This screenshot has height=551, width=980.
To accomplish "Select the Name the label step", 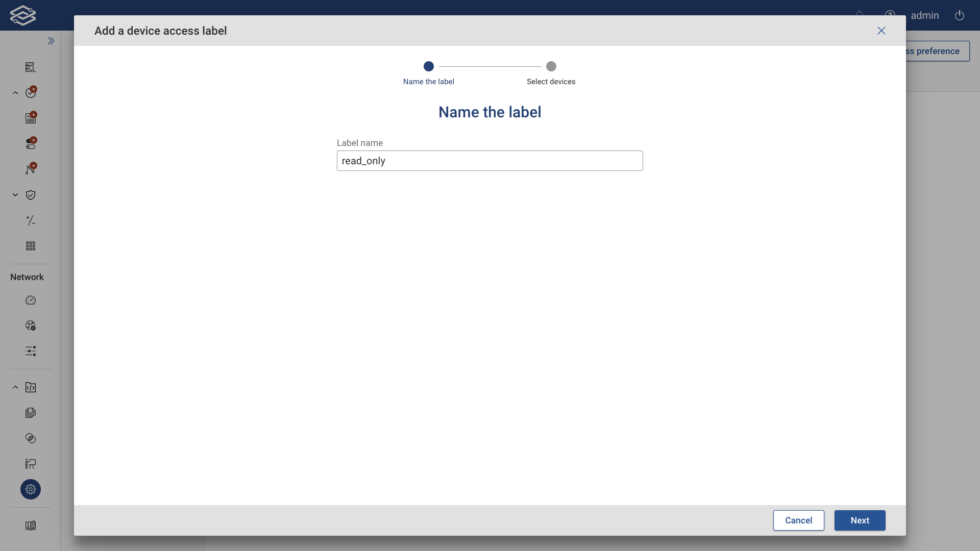I will click(428, 67).
